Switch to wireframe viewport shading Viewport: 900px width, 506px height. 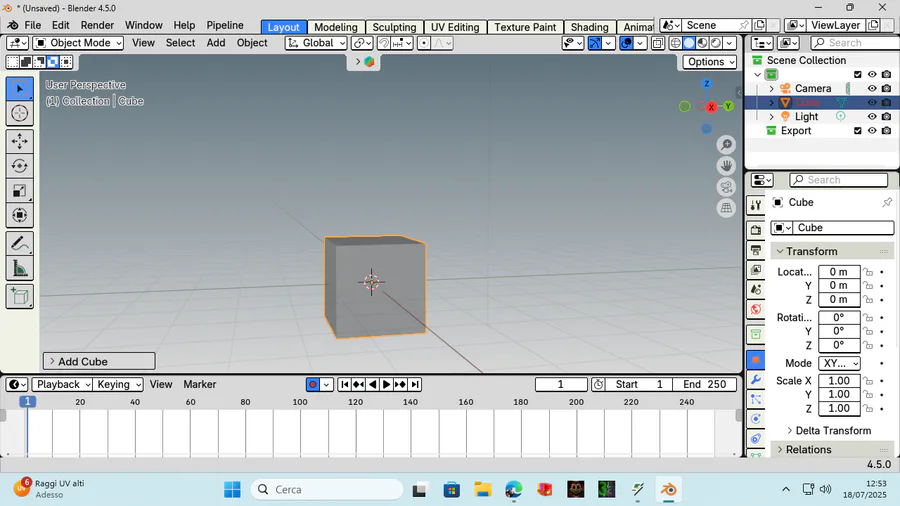pos(676,43)
